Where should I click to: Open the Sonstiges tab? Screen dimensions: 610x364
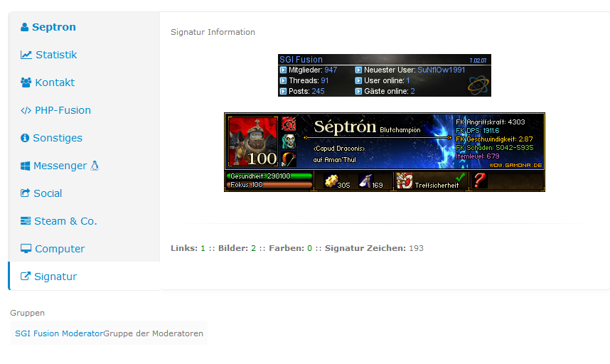pos(85,138)
